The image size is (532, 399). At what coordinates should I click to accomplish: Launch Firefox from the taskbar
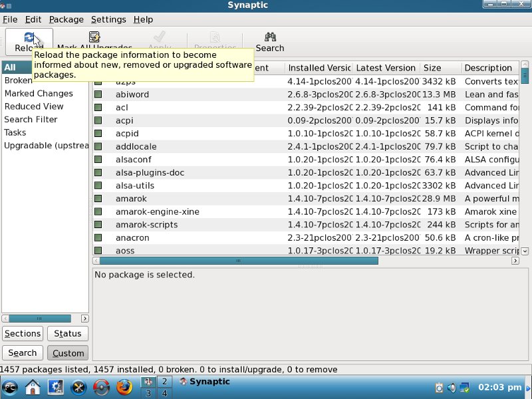tap(124, 386)
